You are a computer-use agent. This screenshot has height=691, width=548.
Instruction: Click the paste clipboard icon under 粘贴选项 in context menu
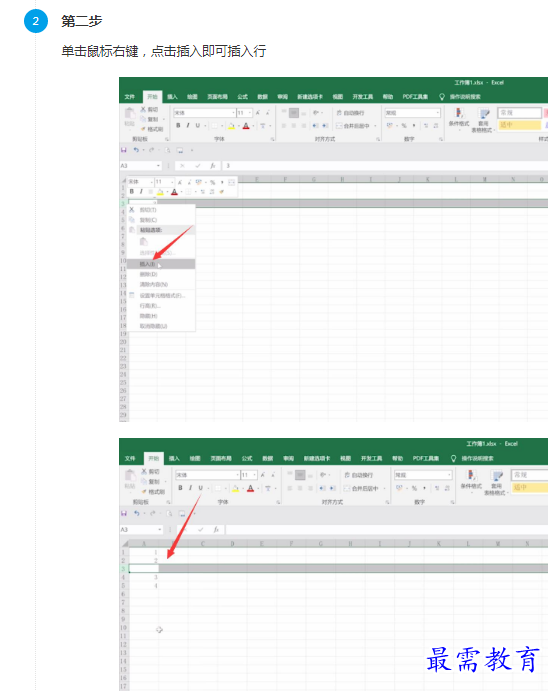click(x=143, y=241)
